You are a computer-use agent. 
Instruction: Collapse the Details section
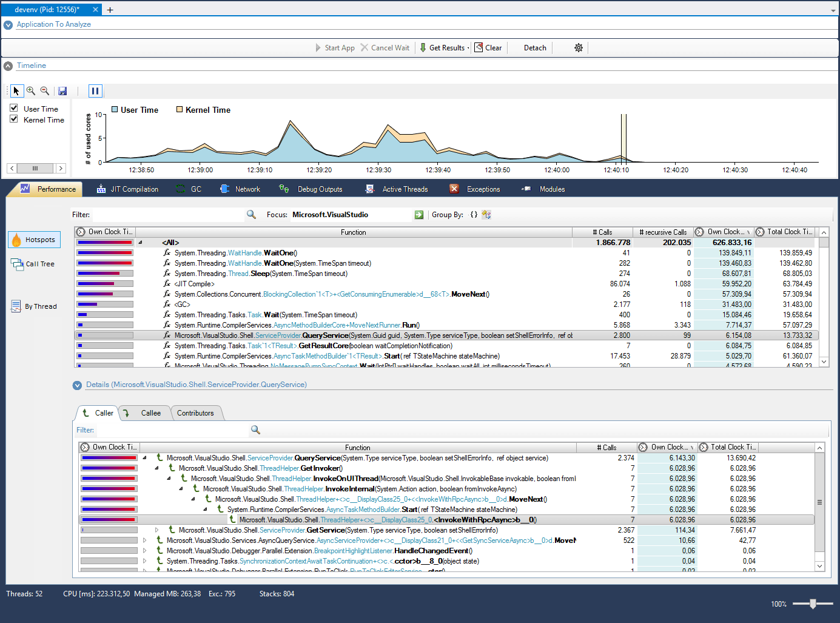77,385
